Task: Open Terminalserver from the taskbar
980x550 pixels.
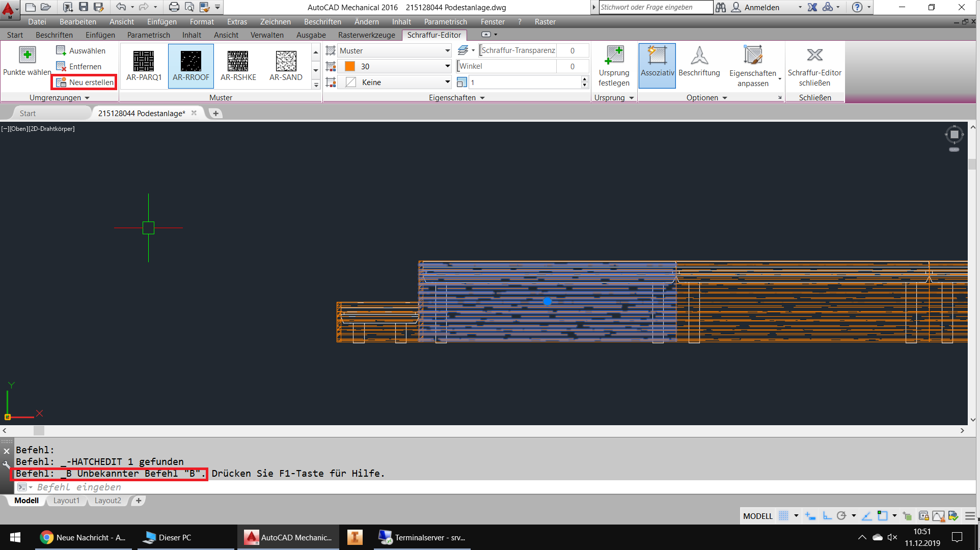Action: click(422, 537)
